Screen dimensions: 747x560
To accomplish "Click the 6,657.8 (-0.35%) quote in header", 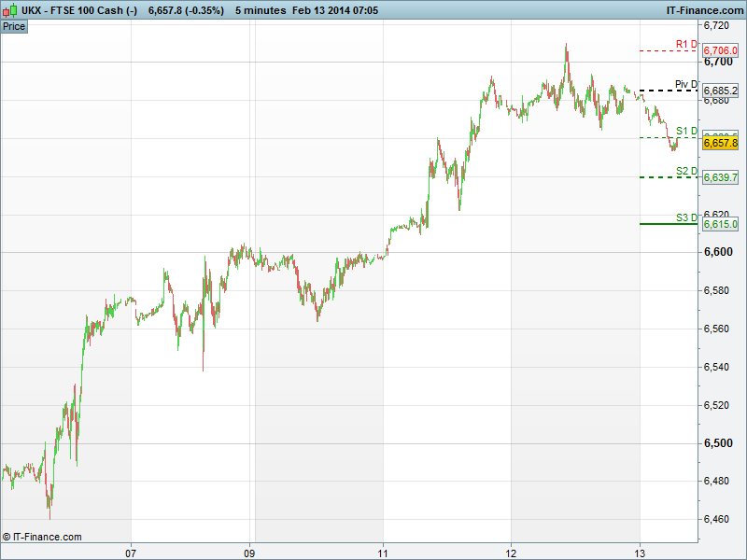I will pyautogui.click(x=186, y=10).
